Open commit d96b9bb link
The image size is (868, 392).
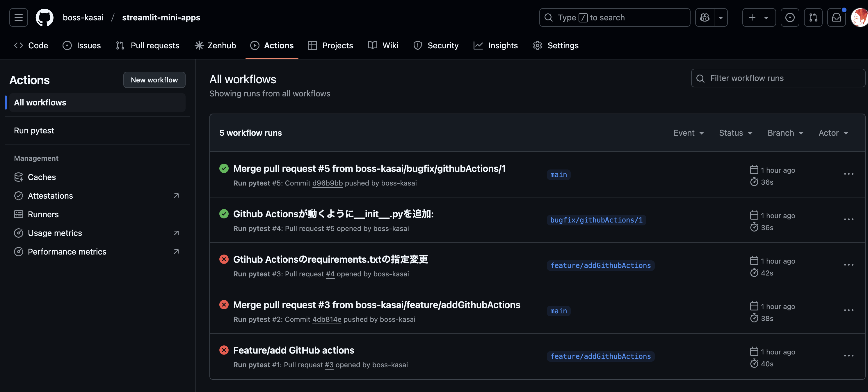tap(327, 183)
